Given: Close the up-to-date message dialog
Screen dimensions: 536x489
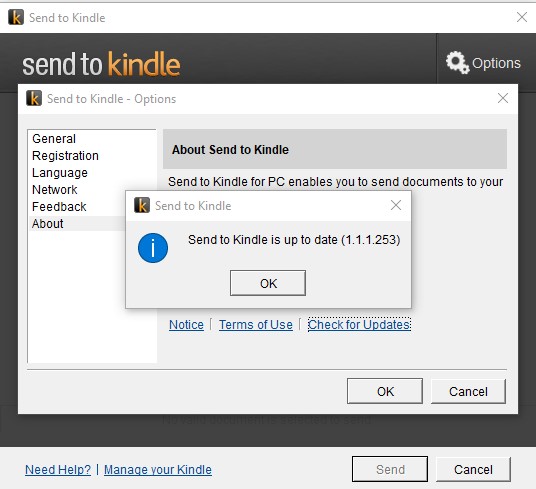Looking at the screenshot, I should pyautogui.click(x=396, y=205).
